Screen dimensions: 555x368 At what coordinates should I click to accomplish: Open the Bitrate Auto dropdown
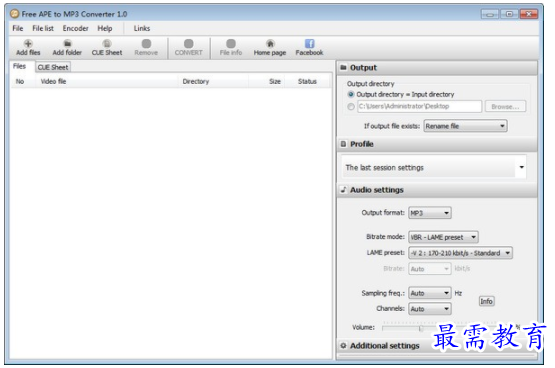(x=430, y=269)
